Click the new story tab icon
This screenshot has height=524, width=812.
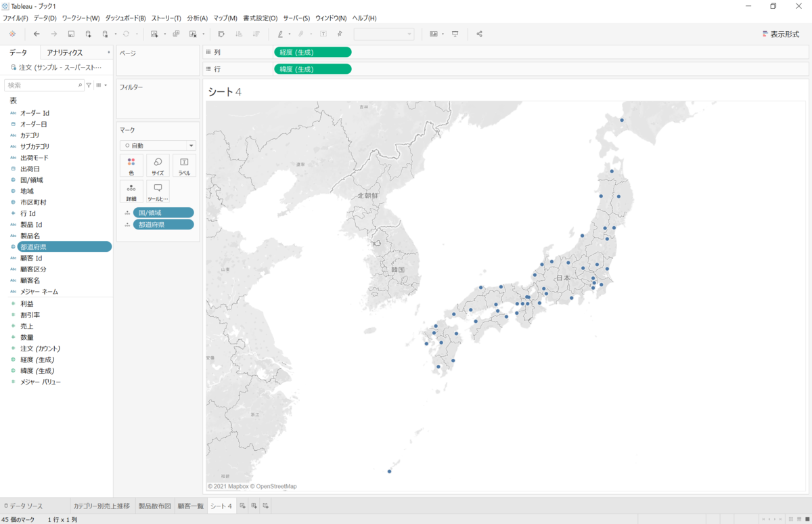pyautogui.click(x=266, y=506)
